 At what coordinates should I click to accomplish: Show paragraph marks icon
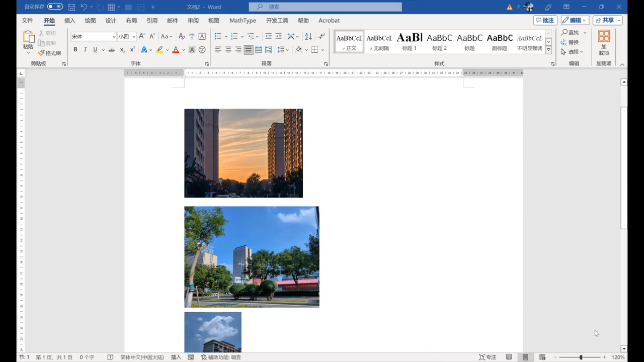coord(321,36)
